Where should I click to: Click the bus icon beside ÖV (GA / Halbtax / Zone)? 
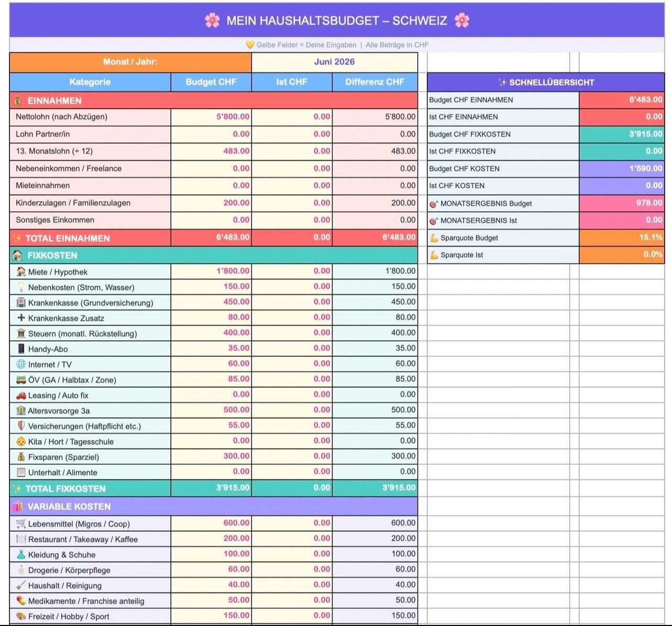21,379
